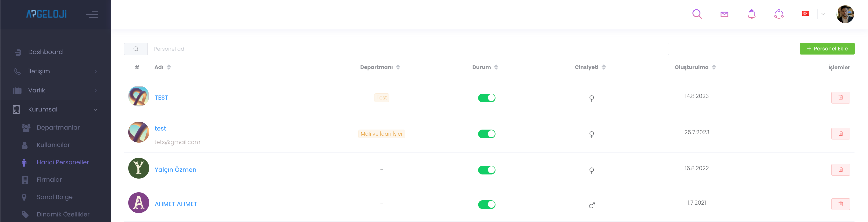Click the Personel Ekle button
Image resolution: width=868 pixels, height=222 pixels.
pos(827,49)
